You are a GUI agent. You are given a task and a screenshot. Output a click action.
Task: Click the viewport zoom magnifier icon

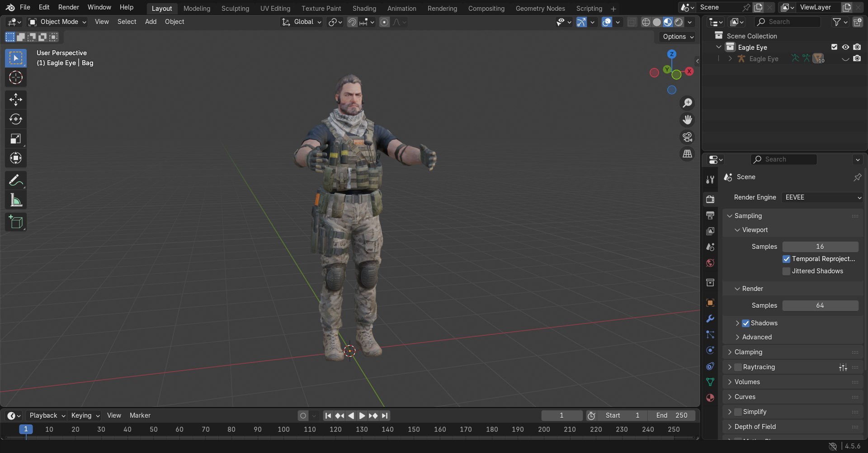point(687,103)
